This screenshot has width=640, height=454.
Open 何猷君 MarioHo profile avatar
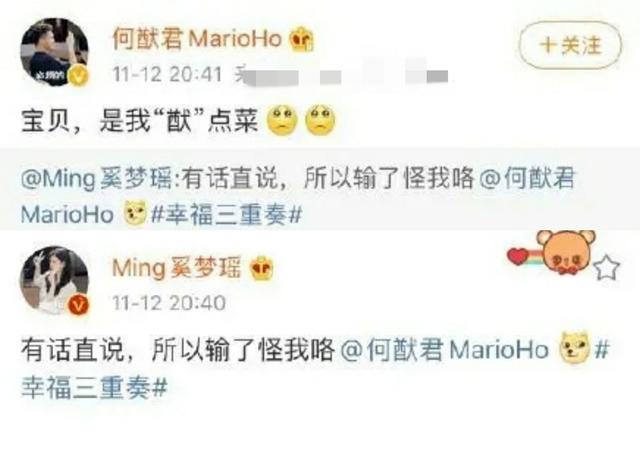(x=55, y=52)
